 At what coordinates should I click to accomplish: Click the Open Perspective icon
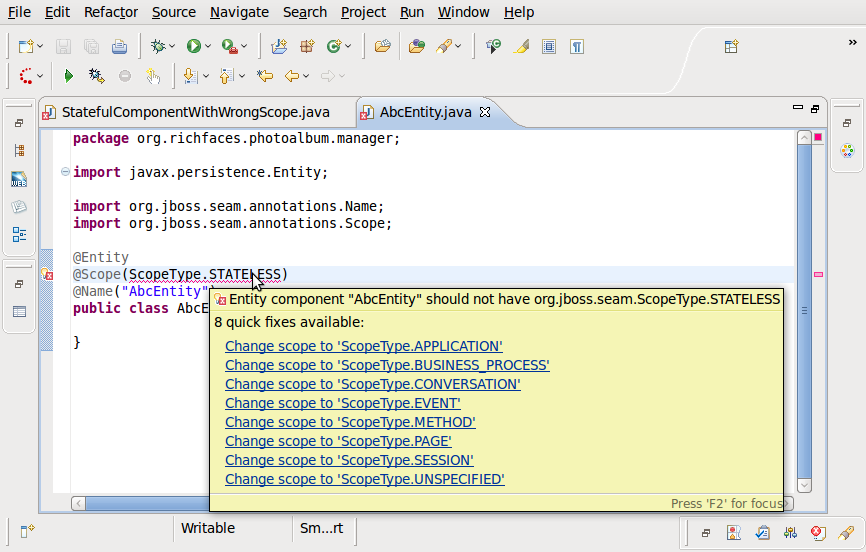[731, 46]
